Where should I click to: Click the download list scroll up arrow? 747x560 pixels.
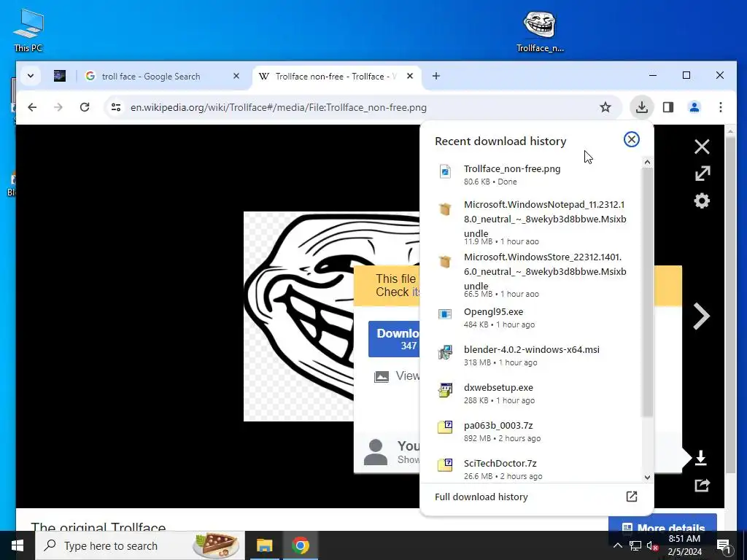point(647,163)
